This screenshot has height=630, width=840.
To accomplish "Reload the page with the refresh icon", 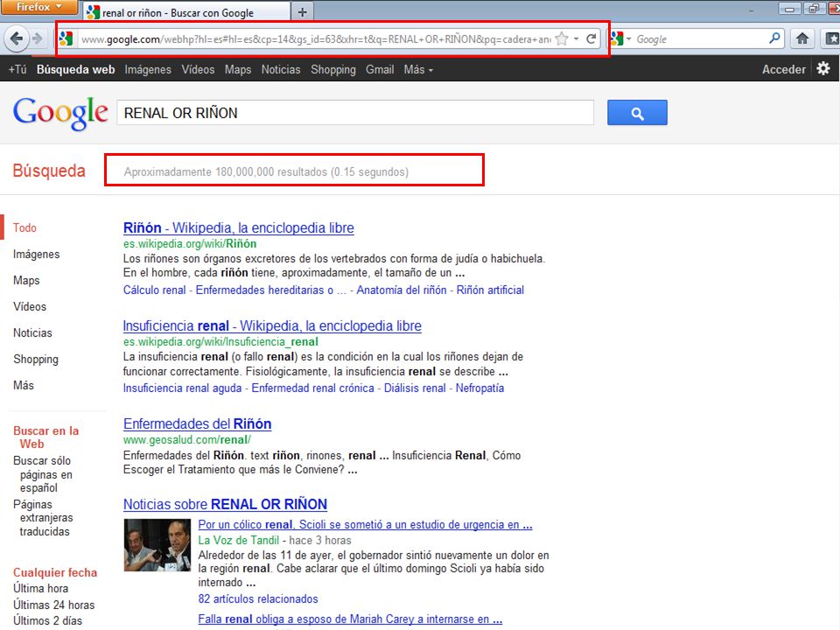I will 591,38.
